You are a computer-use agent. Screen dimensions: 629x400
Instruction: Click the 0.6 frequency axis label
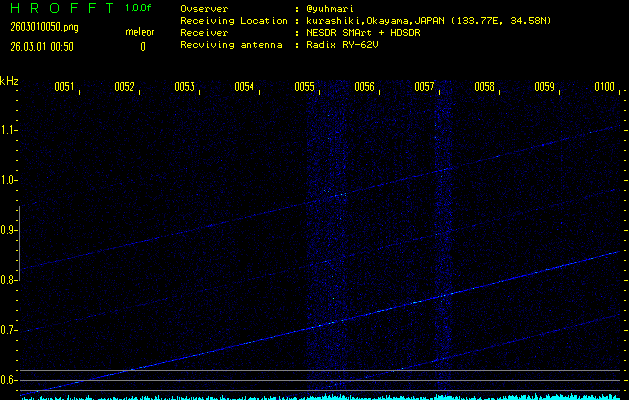tap(10, 380)
